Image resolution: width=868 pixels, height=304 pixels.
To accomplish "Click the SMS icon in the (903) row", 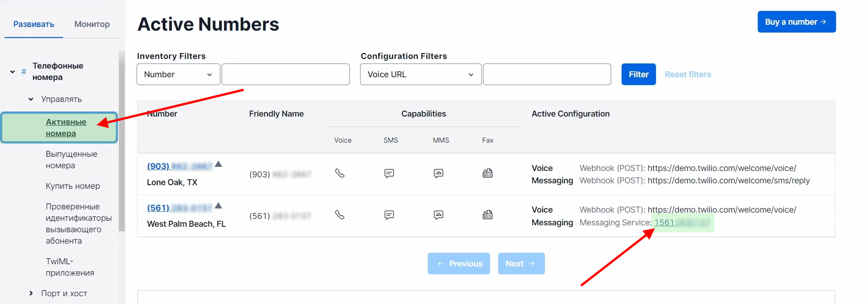I will pos(389,173).
